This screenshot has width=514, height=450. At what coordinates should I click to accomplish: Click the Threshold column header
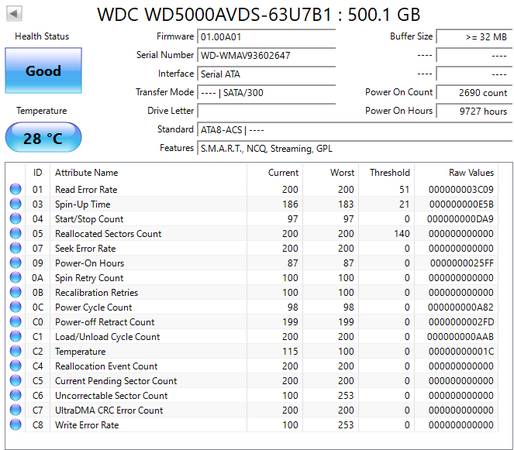coord(390,173)
